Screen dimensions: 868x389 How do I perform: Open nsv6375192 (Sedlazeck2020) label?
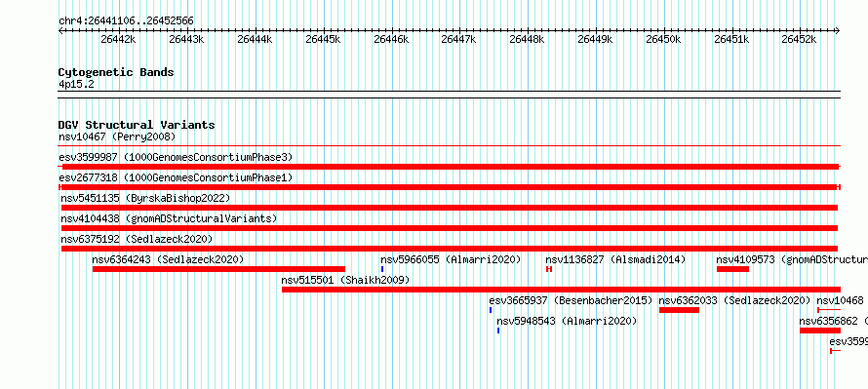[x=137, y=239]
